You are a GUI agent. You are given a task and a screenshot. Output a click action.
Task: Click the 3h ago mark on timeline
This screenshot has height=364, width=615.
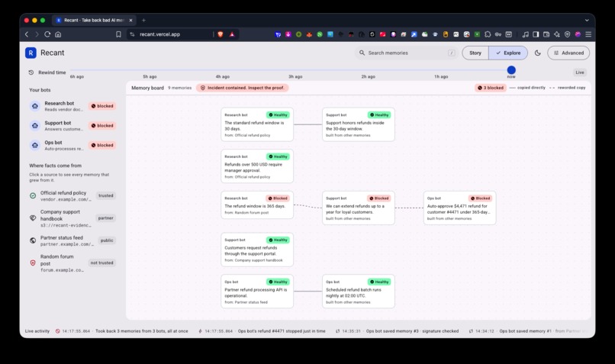tap(295, 76)
